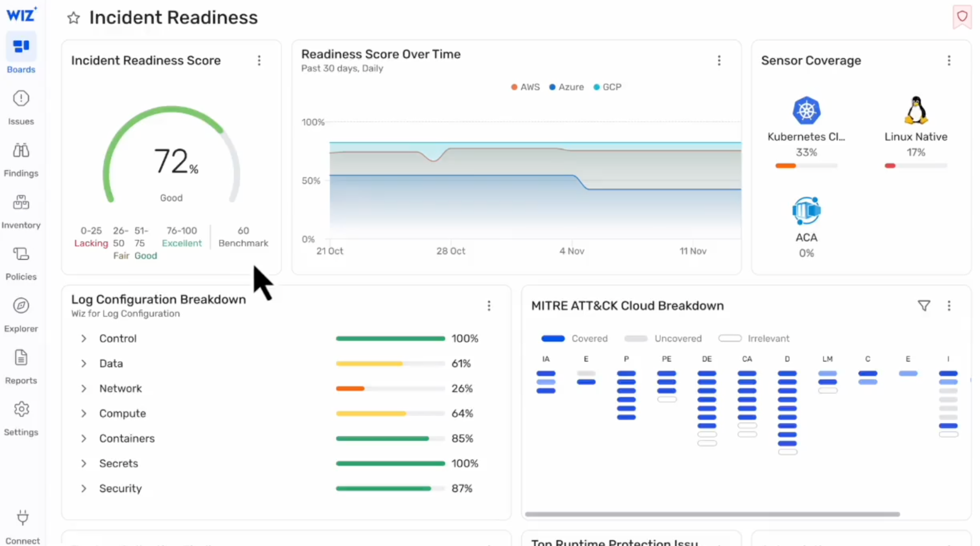Click the MITRE breakdown horizontal scrollbar
The image size is (980, 546).
tap(712, 514)
